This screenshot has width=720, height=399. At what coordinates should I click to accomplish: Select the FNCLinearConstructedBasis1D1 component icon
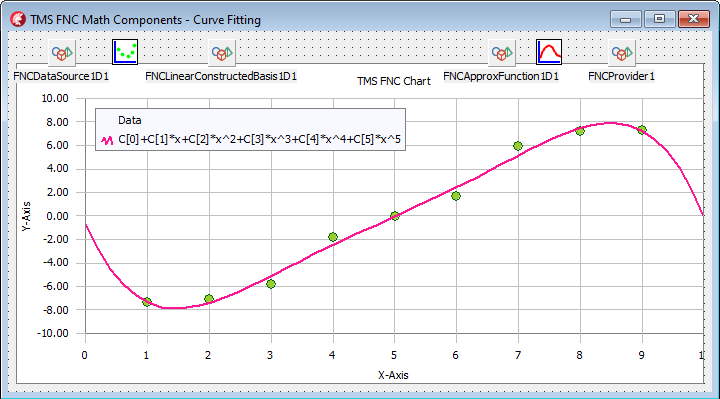tap(222, 52)
